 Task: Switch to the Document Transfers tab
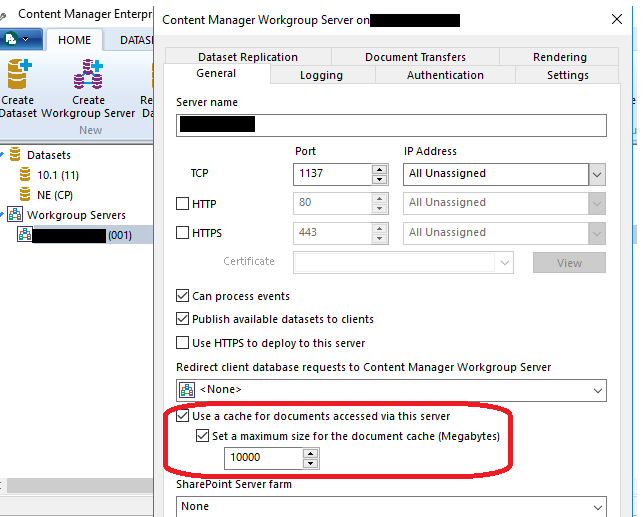[415, 57]
